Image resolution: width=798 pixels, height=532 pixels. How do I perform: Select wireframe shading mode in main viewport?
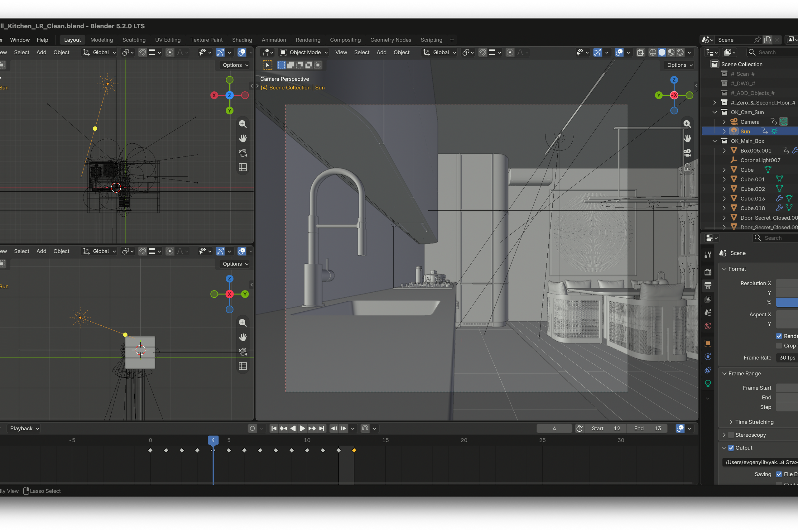(x=652, y=52)
